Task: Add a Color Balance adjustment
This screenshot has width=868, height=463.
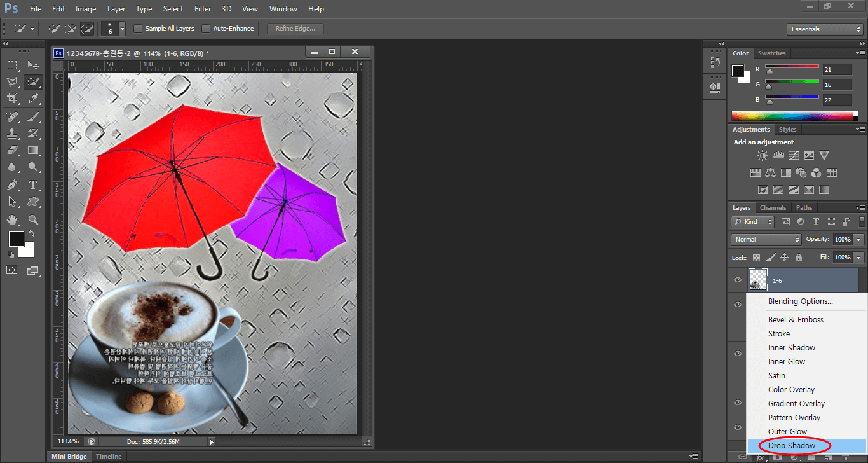Action: (771, 172)
